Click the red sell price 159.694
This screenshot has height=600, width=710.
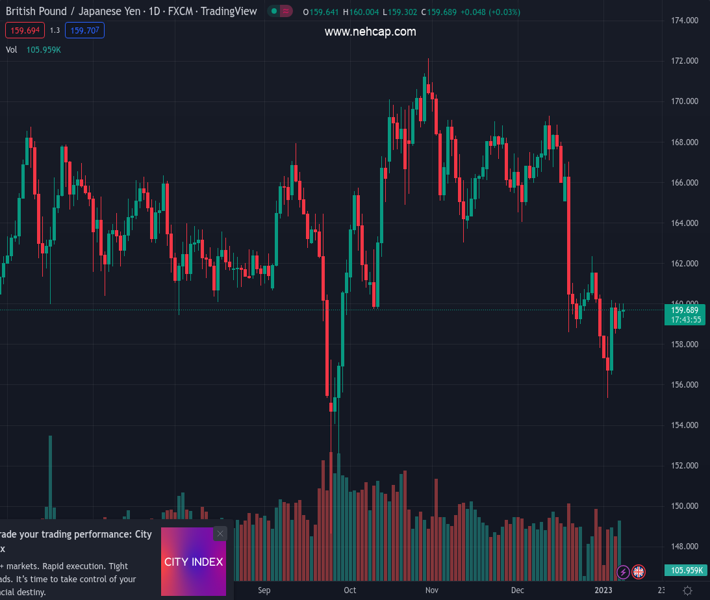(24, 31)
